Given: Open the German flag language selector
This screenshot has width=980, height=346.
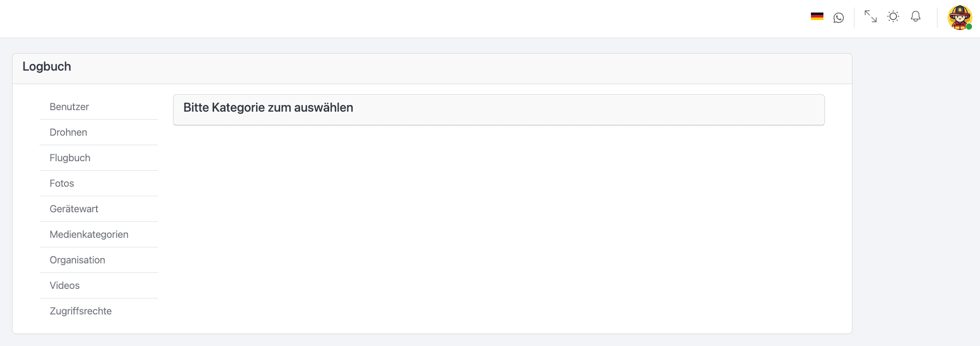Looking at the screenshot, I should (817, 17).
